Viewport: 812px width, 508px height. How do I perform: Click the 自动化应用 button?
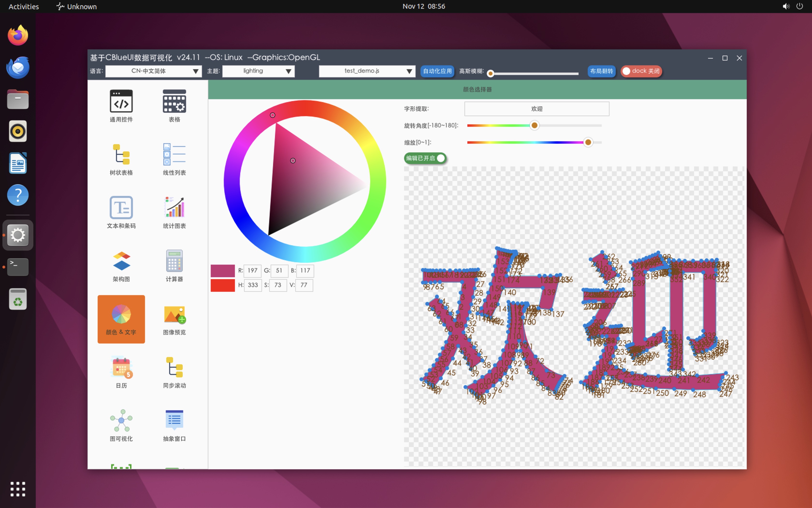[437, 71]
